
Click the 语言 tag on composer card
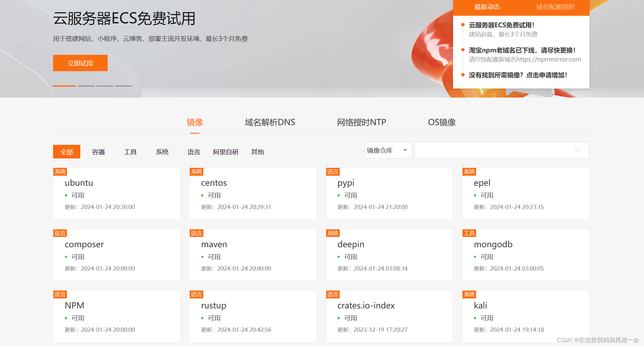pyautogui.click(x=60, y=233)
